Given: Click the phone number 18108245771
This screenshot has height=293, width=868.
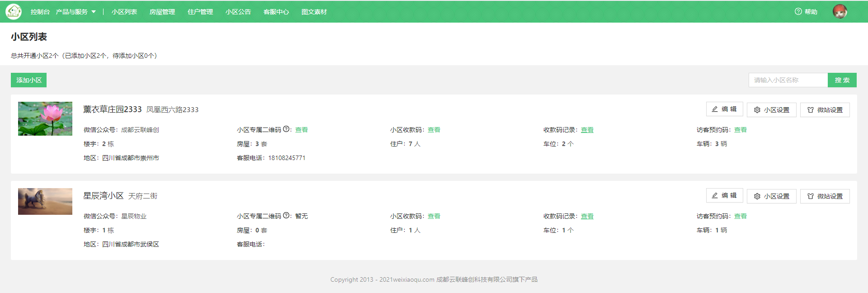Looking at the screenshot, I should pyautogui.click(x=287, y=158).
